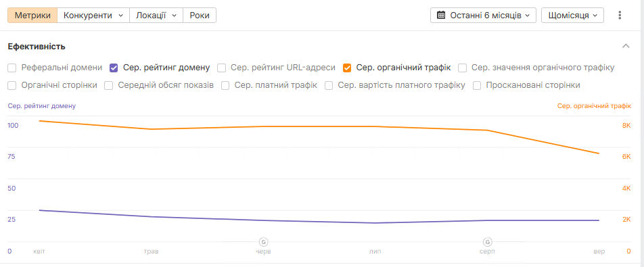This screenshot has width=644, height=267.
Task: Click the Google update marker above черв
Action: point(263,241)
